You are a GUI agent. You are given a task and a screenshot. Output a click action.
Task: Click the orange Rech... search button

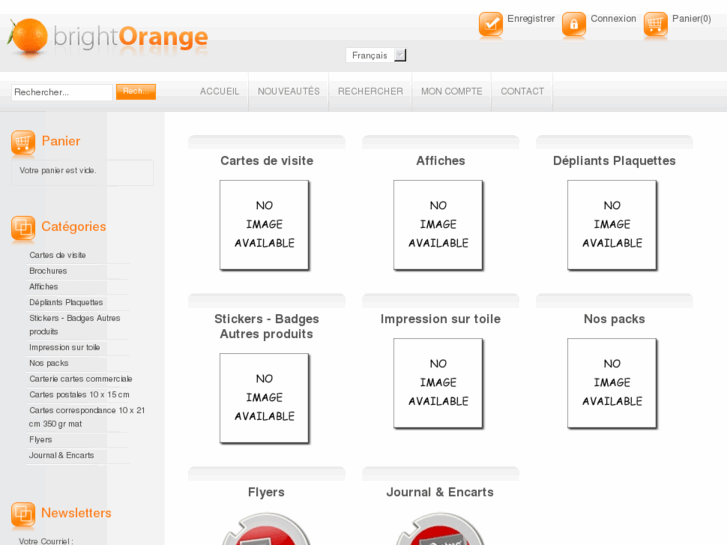(136, 92)
